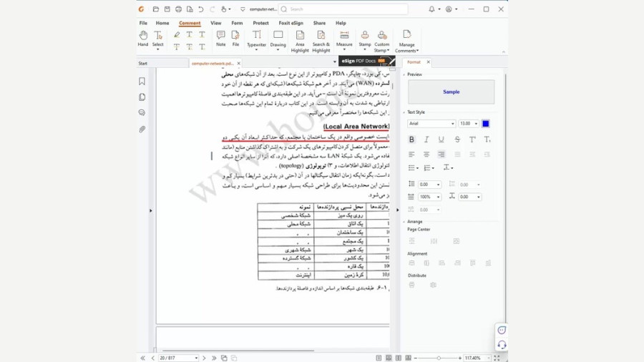Open the File menu

coord(143,23)
